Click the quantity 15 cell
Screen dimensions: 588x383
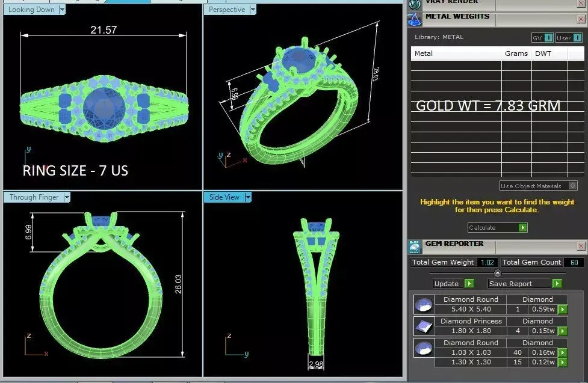tap(517, 362)
